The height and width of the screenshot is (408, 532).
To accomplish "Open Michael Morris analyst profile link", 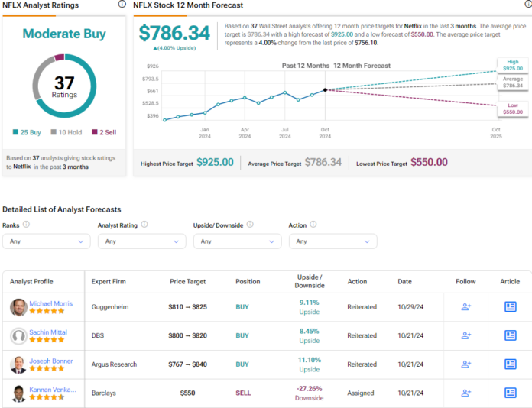I will click(51, 303).
